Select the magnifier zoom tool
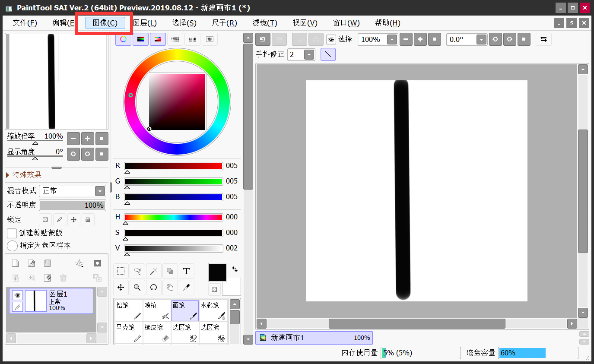 tap(137, 288)
